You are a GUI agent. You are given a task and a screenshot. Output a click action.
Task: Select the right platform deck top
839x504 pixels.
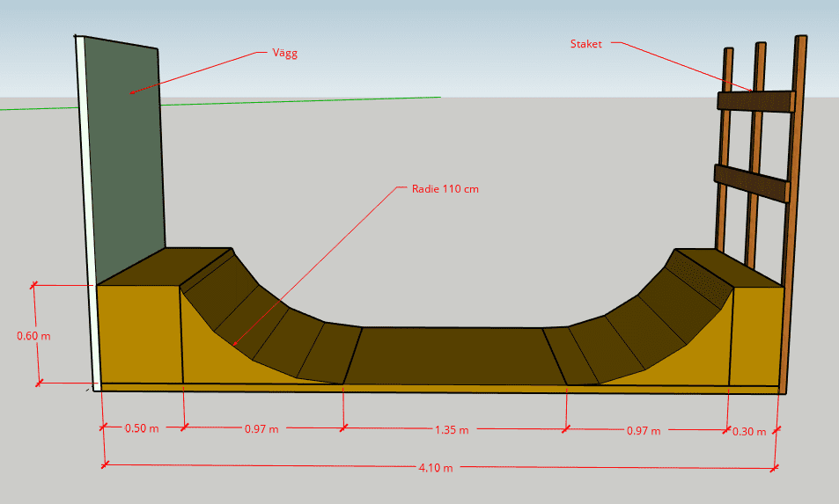pyautogui.click(x=731, y=267)
